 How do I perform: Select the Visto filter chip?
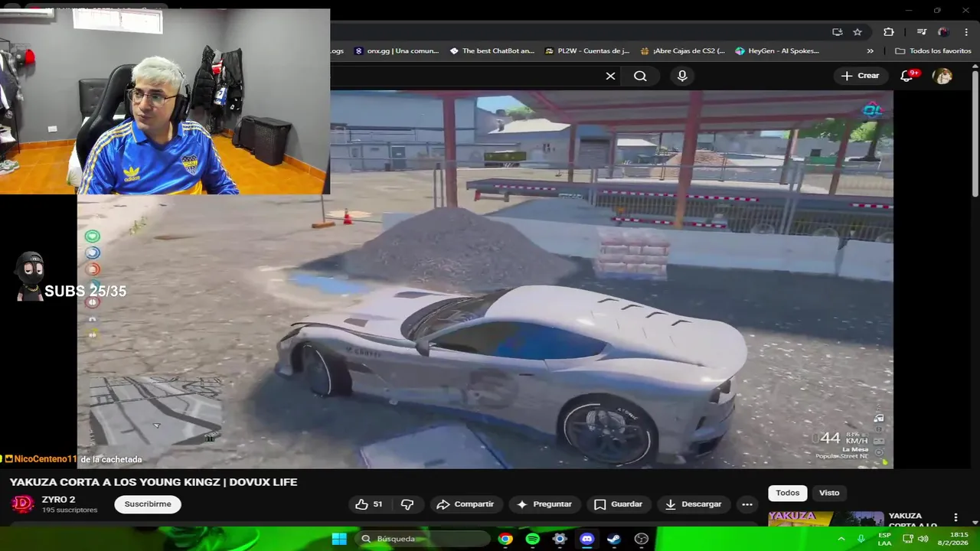coord(829,493)
